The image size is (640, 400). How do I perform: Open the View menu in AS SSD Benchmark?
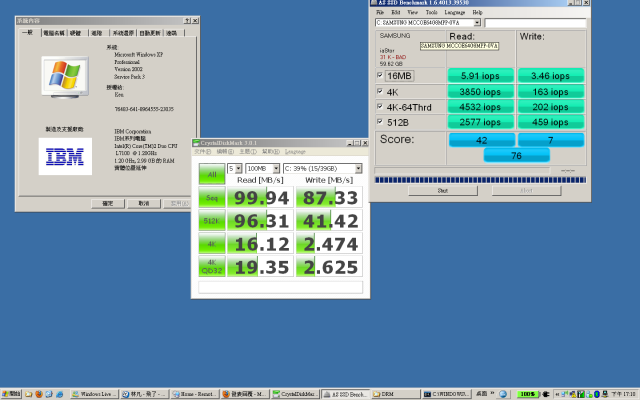coord(412,12)
